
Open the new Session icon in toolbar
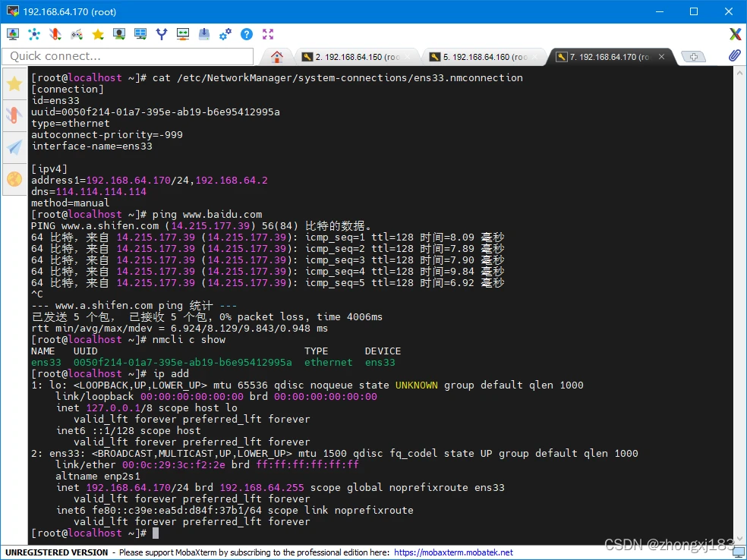(13, 34)
